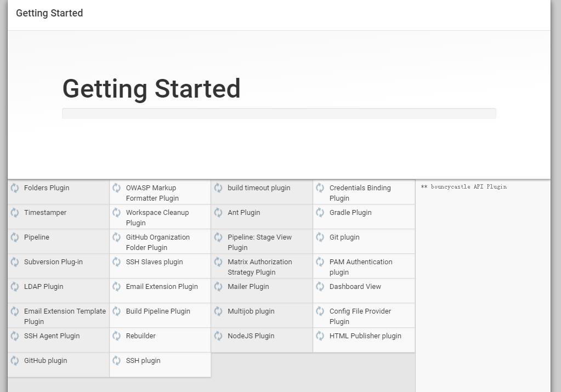Viewport: 561px width, 392px height.
Task: Click the spinner icon beside OWASP Markup Formatter Plugin
Action: [x=117, y=188]
